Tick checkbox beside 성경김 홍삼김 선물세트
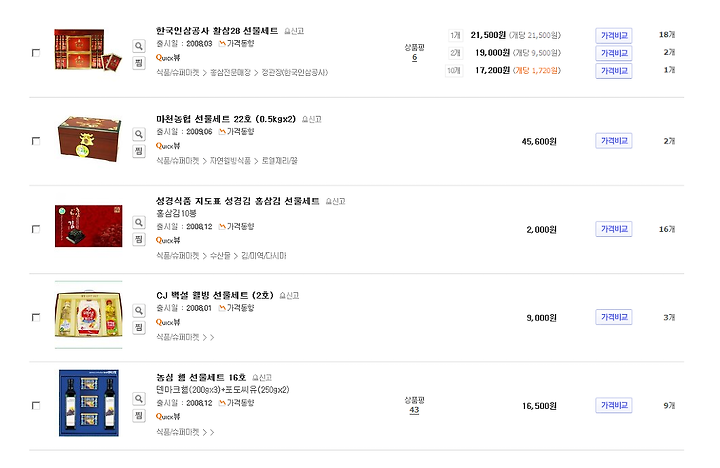This screenshot has height=468, width=720. 36,229
